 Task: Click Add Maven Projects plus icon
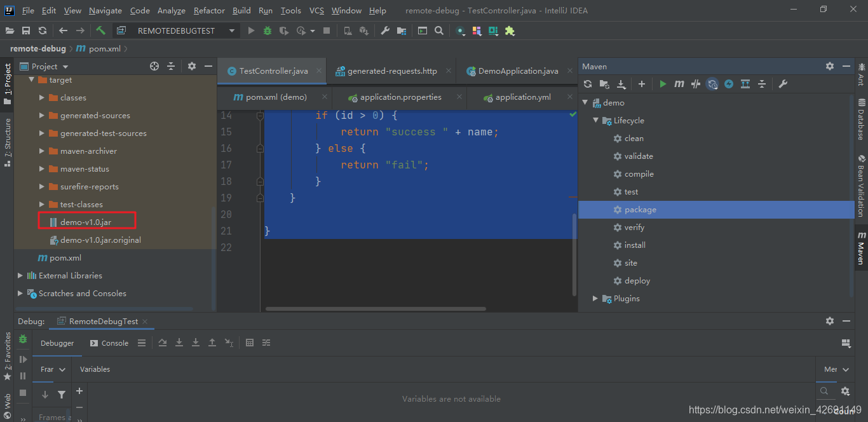point(642,84)
